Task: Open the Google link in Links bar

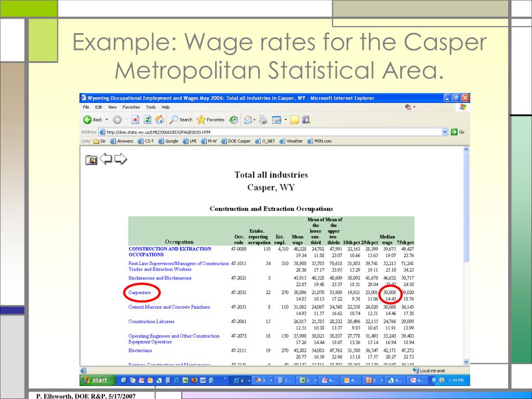Action: click(x=168, y=141)
